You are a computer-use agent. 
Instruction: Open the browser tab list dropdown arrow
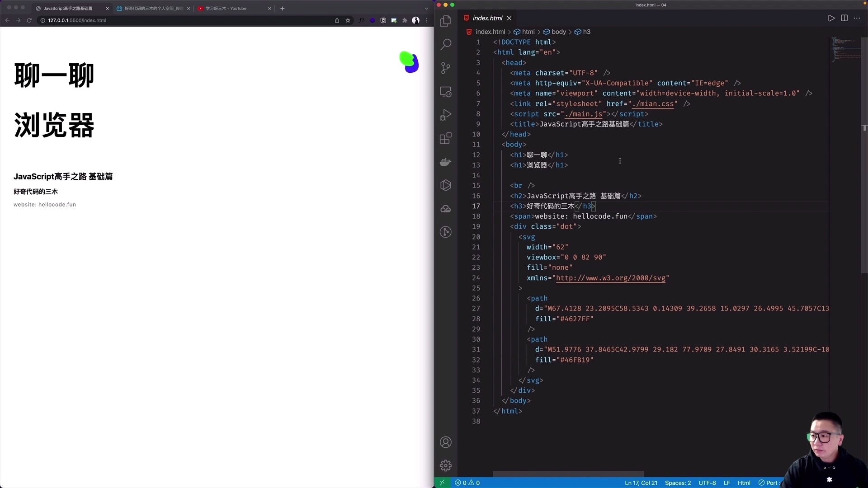click(426, 8)
